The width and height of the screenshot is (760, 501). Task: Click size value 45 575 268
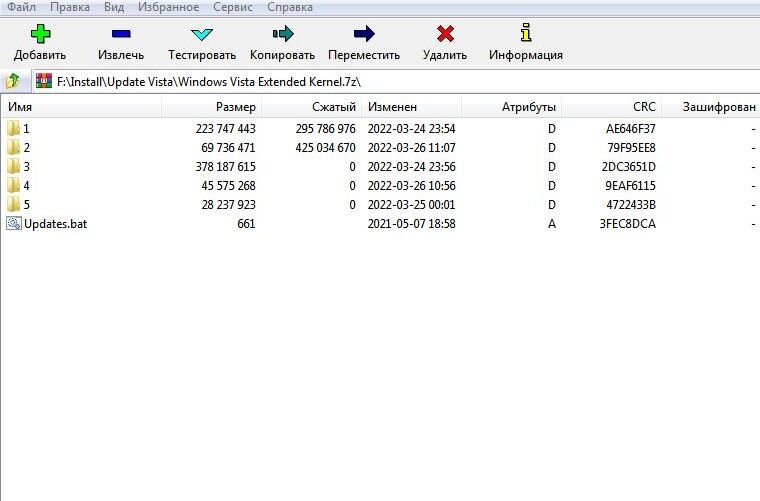pos(228,186)
